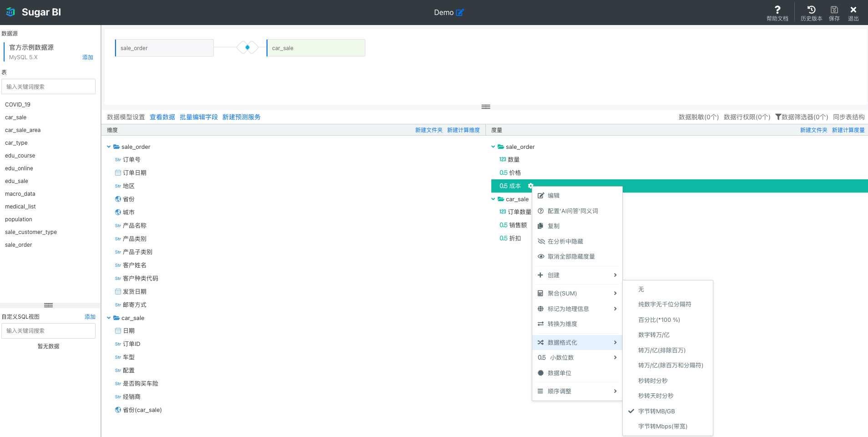Click the canvas panel splitter handle
This screenshot has width=868, height=437.
click(486, 107)
